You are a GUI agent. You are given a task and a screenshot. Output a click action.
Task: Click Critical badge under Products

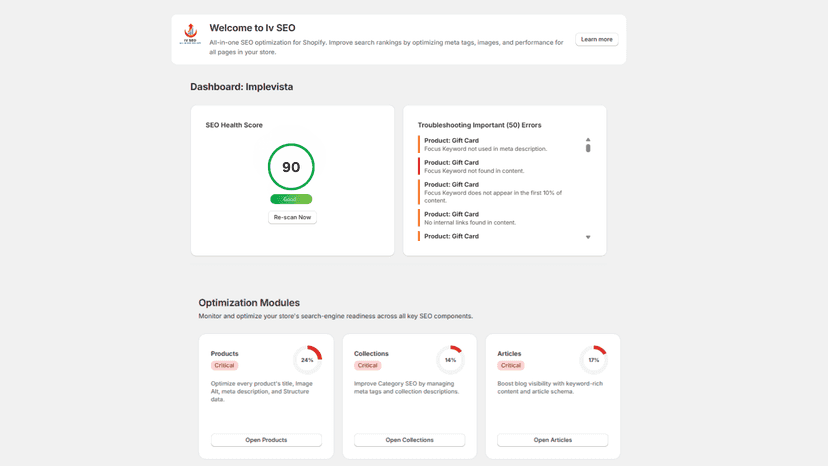[224, 366]
